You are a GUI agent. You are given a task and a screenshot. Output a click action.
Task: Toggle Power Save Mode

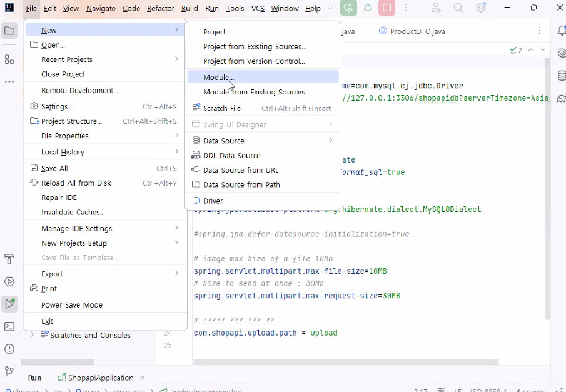[105, 304]
